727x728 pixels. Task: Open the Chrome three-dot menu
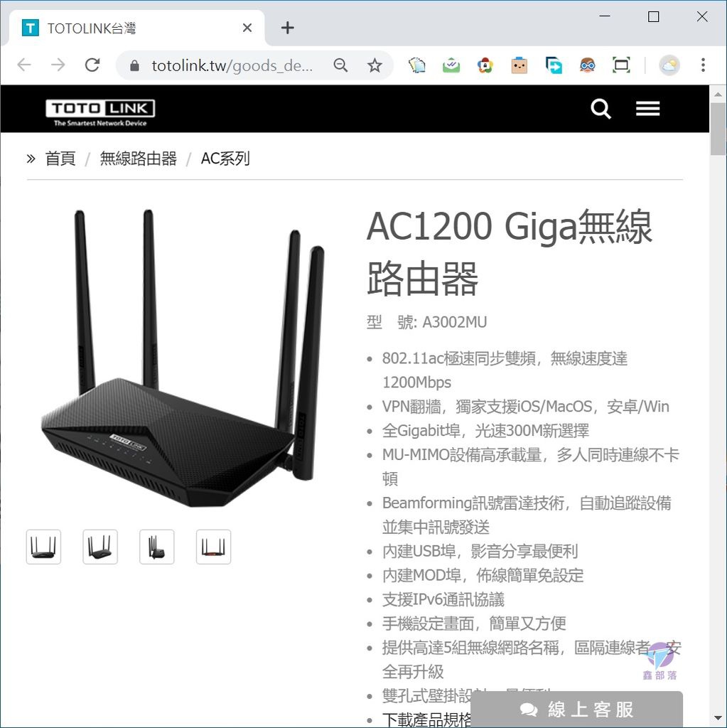pyautogui.click(x=703, y=65)
